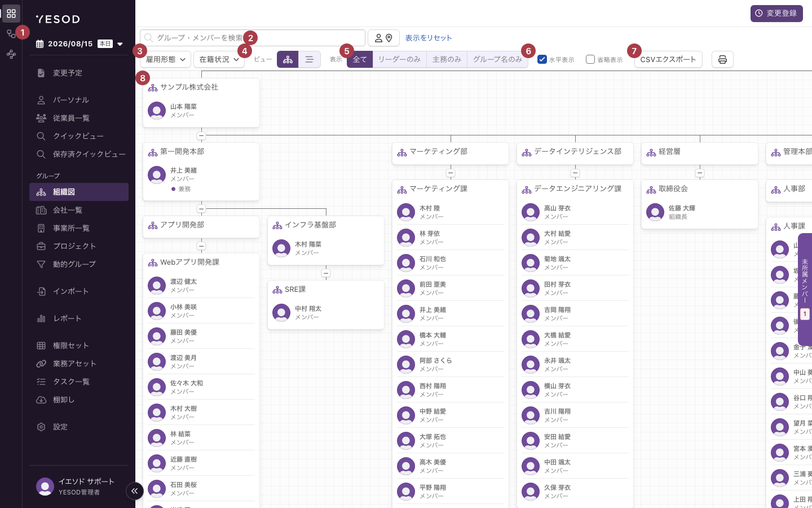Open 会社一覧 company list
Viewport: 812px width, 508px height.
click(79, 210)
